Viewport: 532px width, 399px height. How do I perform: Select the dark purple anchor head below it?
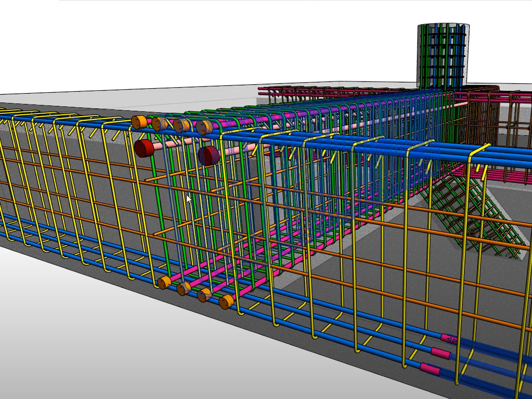pos(209,156)
